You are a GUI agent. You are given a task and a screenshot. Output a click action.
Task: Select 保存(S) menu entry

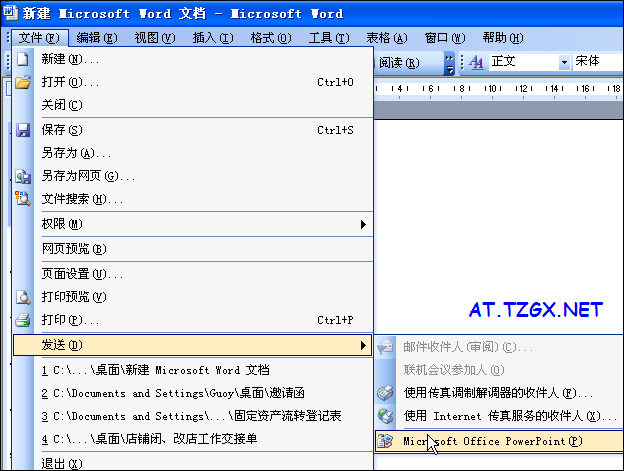[193, 130]
